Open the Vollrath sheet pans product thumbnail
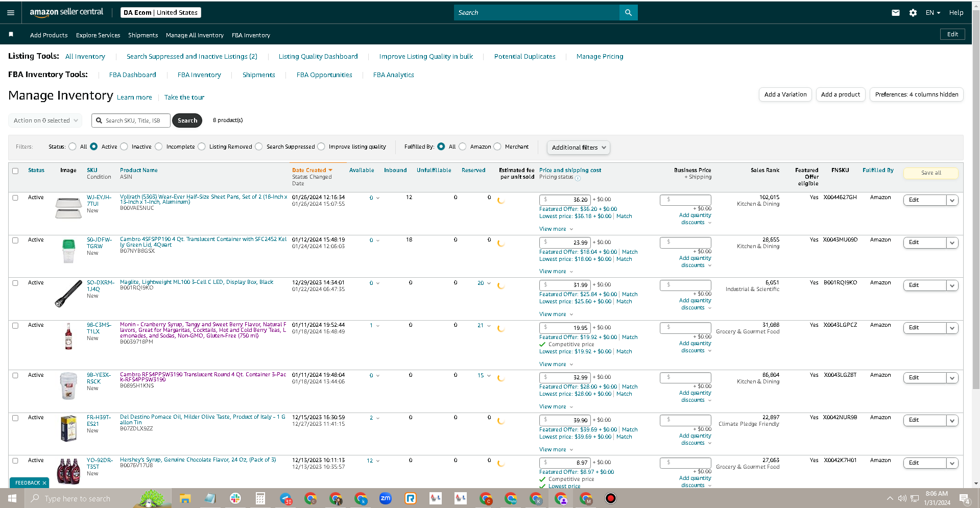 pos(68,208)
